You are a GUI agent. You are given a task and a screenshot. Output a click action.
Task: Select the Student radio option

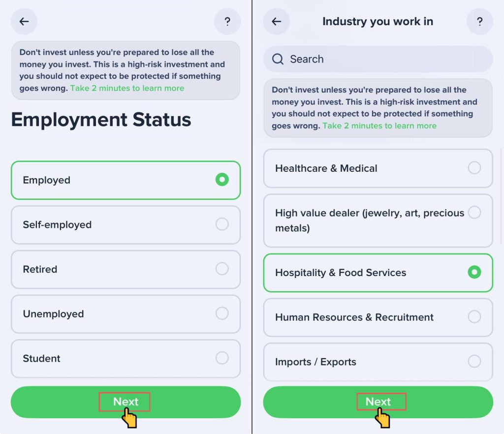pyautogui.click(x=222, y=358)
